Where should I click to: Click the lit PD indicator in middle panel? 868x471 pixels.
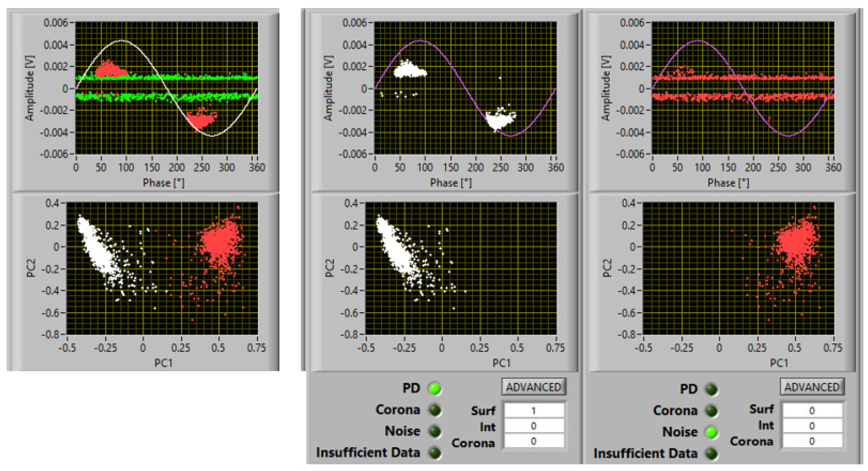(x=435, y=388)
